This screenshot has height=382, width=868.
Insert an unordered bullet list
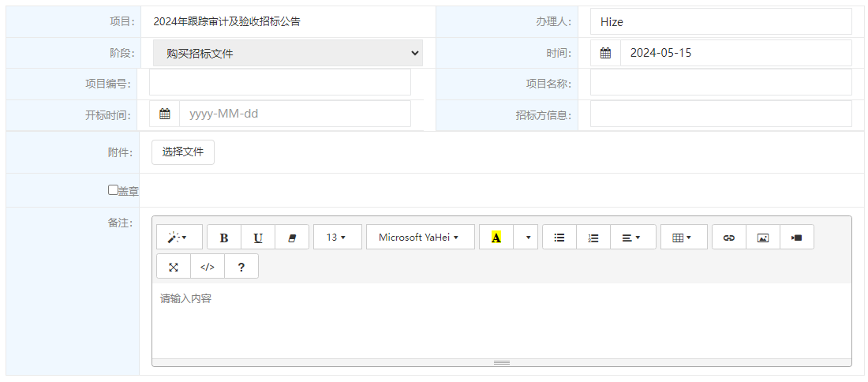559,238
